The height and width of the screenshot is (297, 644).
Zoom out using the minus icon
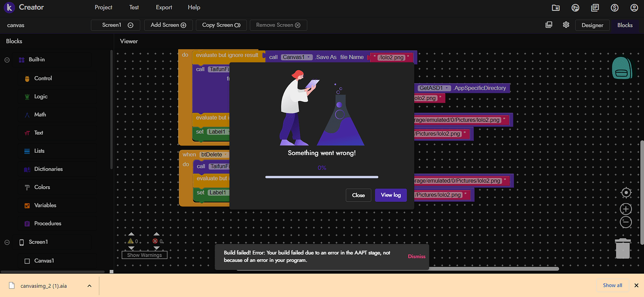click(626, 222)
